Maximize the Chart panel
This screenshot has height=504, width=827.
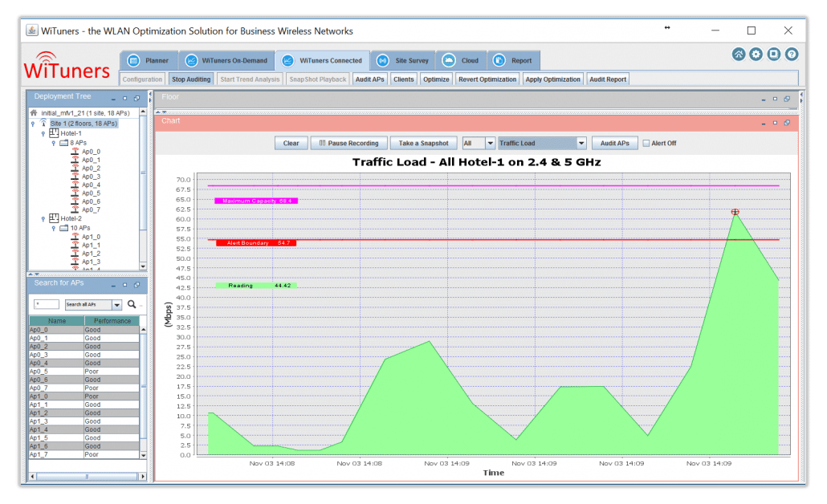click(775, 122)
